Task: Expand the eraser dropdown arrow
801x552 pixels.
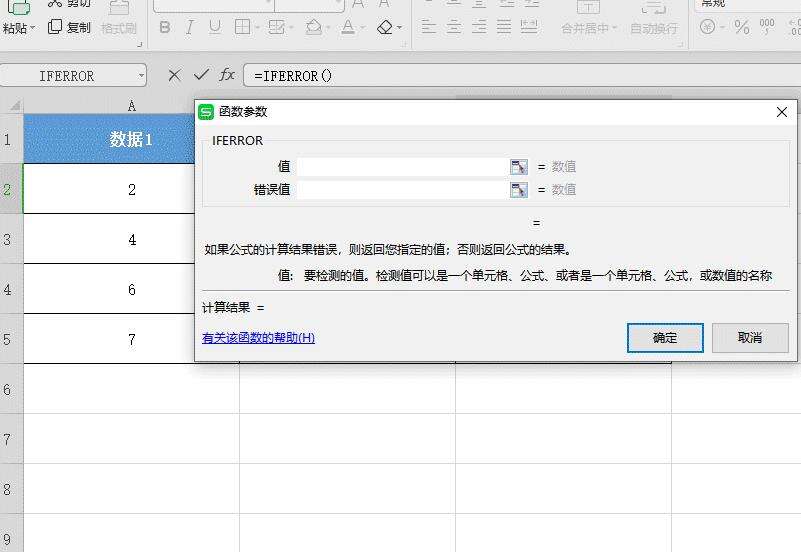Action: [x=399, y=28]
